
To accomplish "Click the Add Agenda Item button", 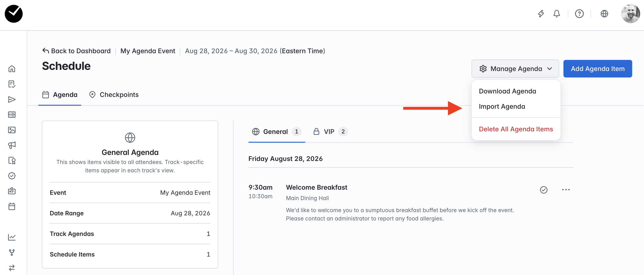I will pyautogui.click(x=597, y=69).
